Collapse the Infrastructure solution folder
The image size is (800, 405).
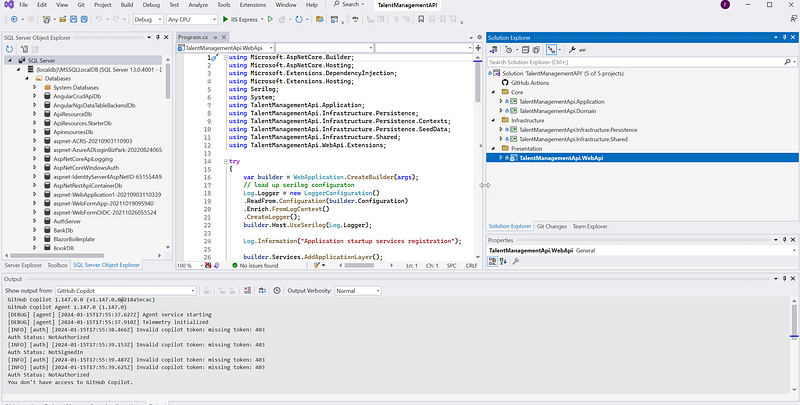493,120
